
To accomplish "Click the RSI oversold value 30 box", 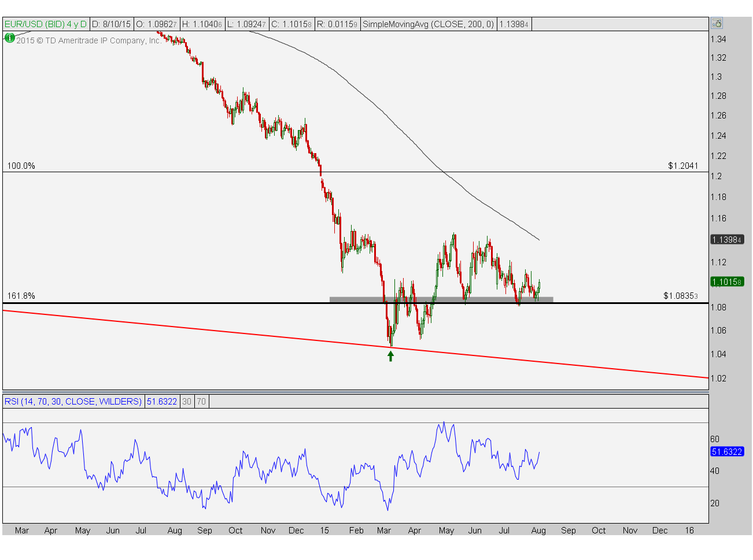I will click(x=187, y=401).
